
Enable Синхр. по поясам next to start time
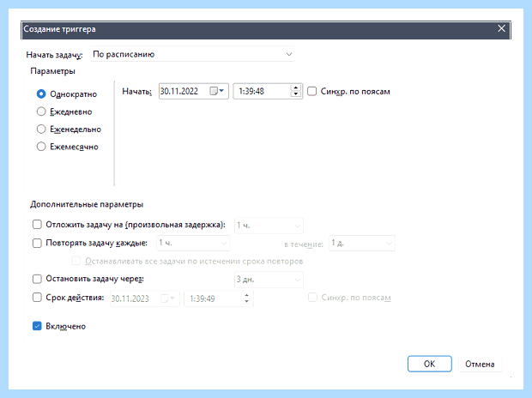(x=311, y=91)
